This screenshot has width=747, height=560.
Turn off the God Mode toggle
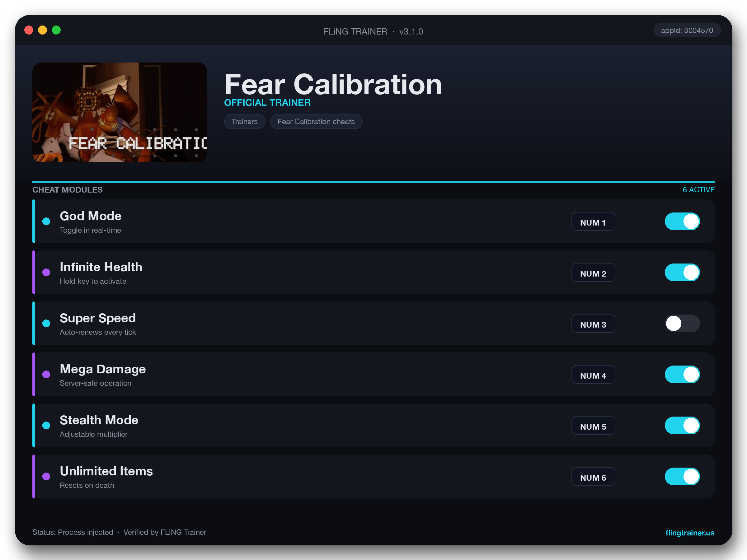tap(682, 222)
